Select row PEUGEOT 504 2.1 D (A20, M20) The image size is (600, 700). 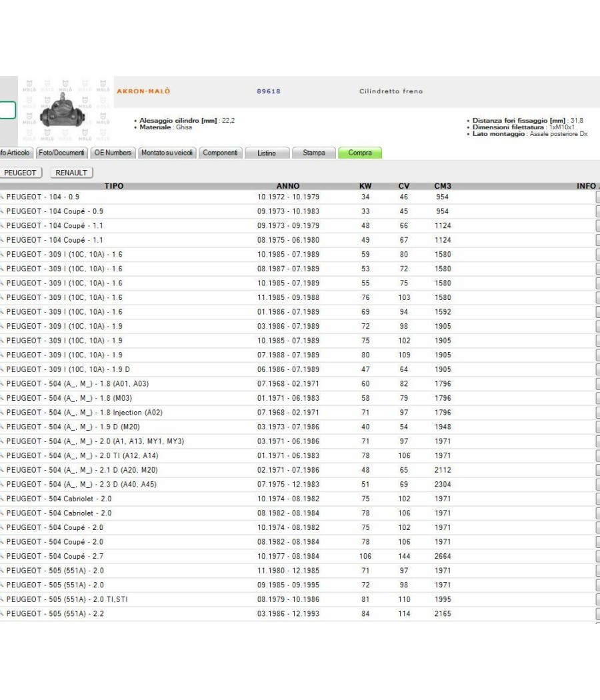[300, 469]
